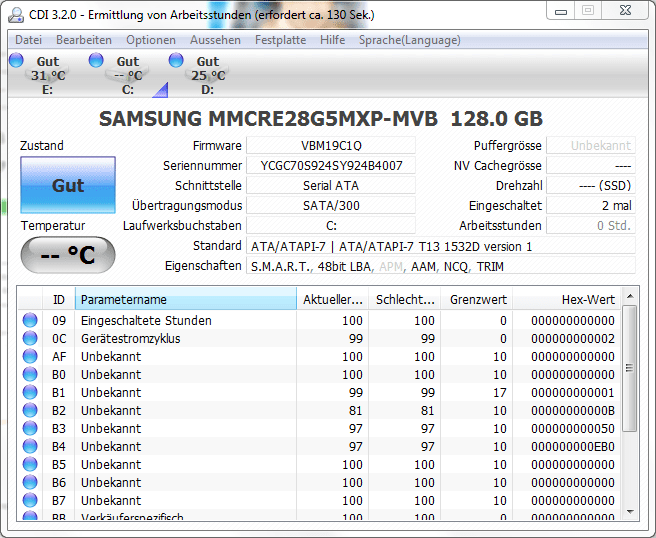Click the Arbeitsstunden field 0 Std.
The width and height of the screenshot is (656, 538).
(591, 226)
